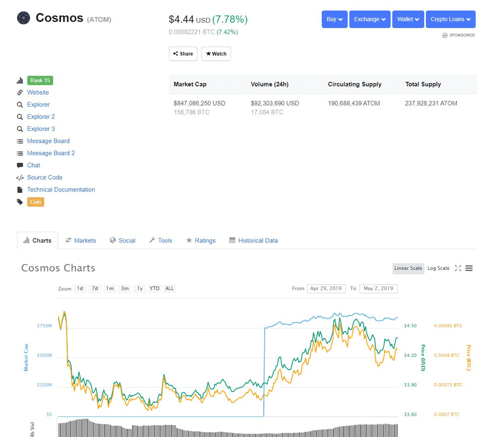This screenshot has height=437, width=504.
Task: Open the Explorer 2 link
Action: pos(41,117)
